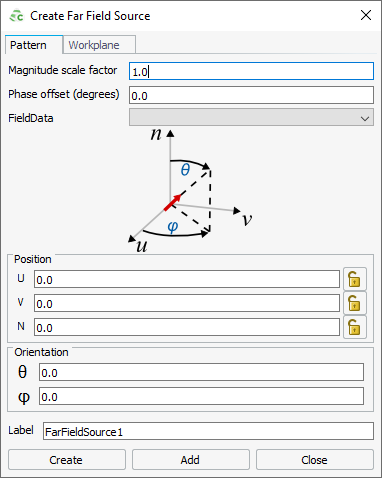Select the N position input field

187,327
